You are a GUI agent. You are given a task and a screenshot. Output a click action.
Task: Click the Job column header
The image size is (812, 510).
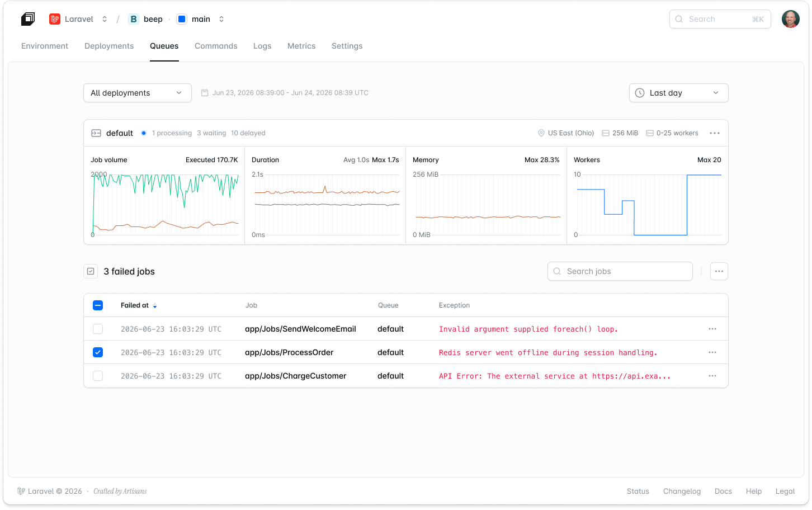(x=251, y=305)
